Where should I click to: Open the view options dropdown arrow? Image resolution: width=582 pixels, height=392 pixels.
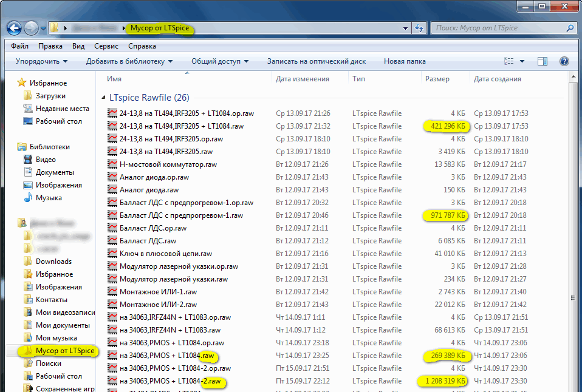[x=522, y=61]
